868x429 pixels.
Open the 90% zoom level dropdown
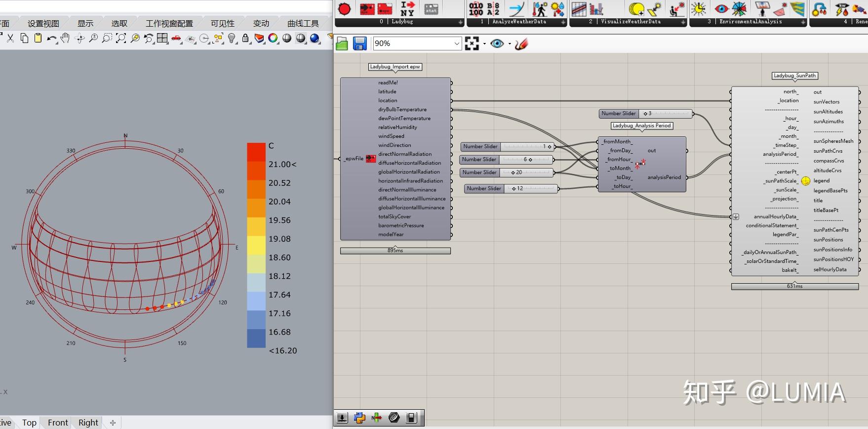click(x=457, y=43)
